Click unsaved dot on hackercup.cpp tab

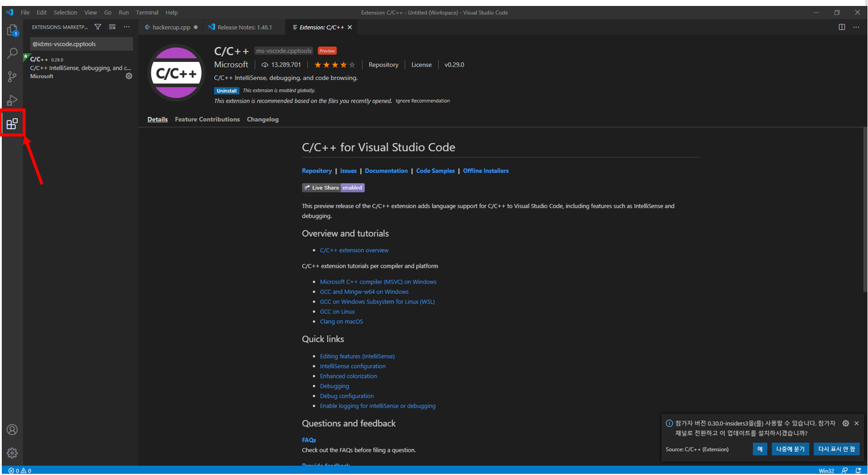(x=195, y=27)
